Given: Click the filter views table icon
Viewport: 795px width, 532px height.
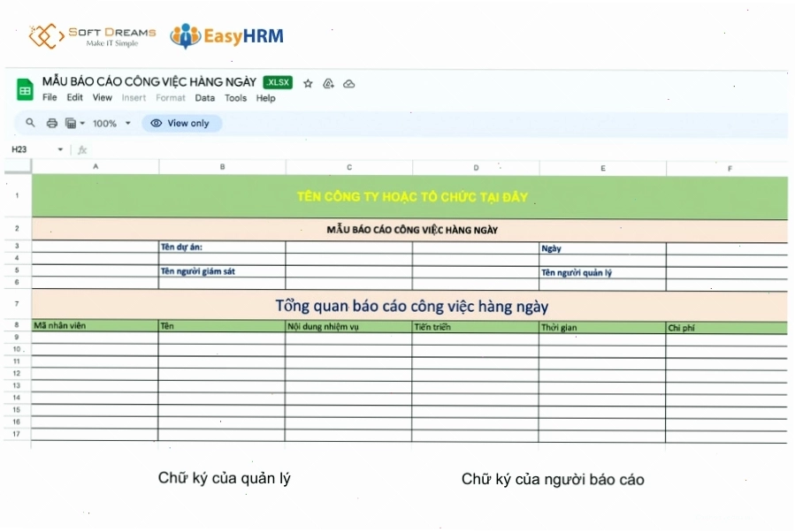Looking at the screenshot, I should [71, 123].
